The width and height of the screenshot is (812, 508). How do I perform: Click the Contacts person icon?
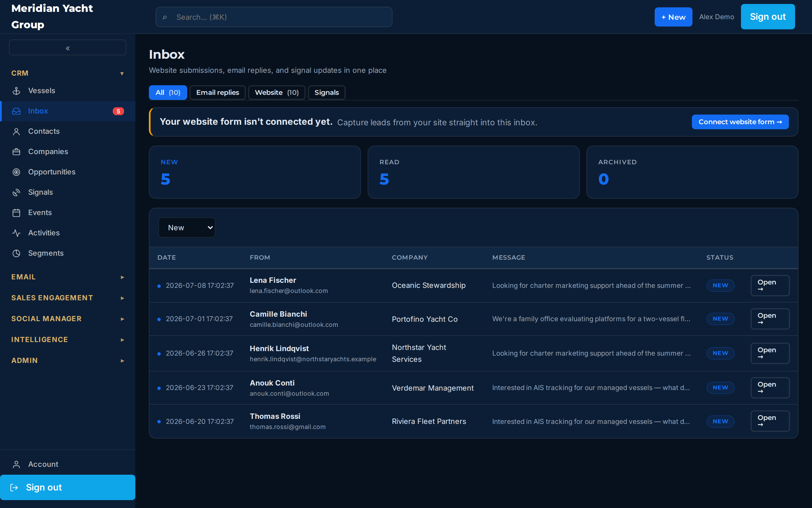16,131
